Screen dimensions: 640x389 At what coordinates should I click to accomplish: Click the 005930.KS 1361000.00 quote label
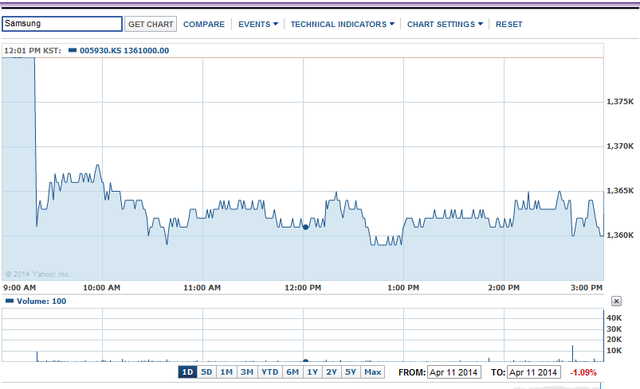click(x=124, y=51)
